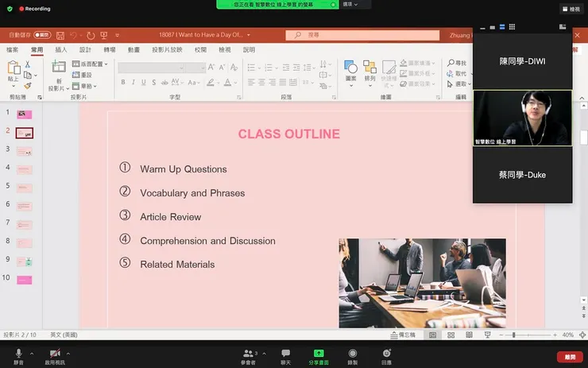588x368 pixels.
Task: Open the font name combo box
Action: tap(151, 68)
